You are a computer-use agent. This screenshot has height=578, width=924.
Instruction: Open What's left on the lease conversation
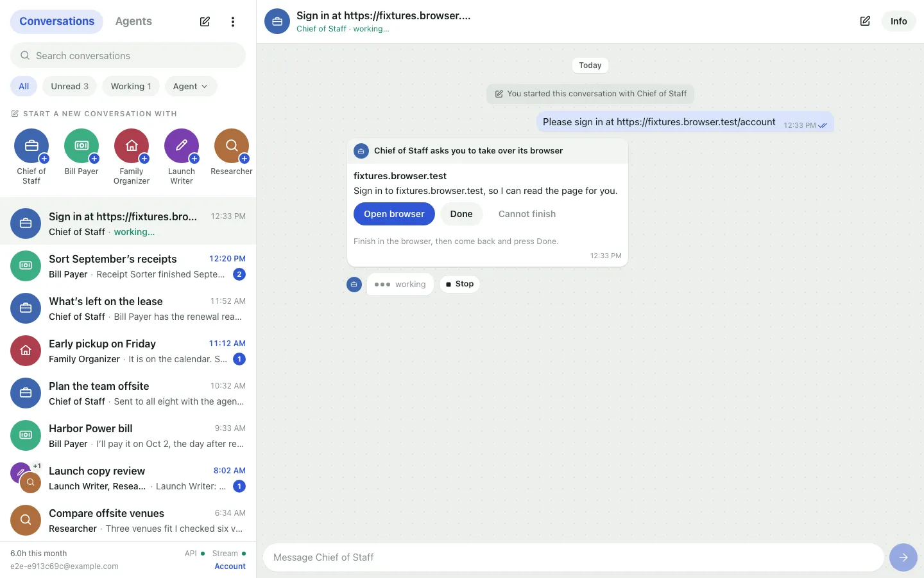(x=128, y=308)
